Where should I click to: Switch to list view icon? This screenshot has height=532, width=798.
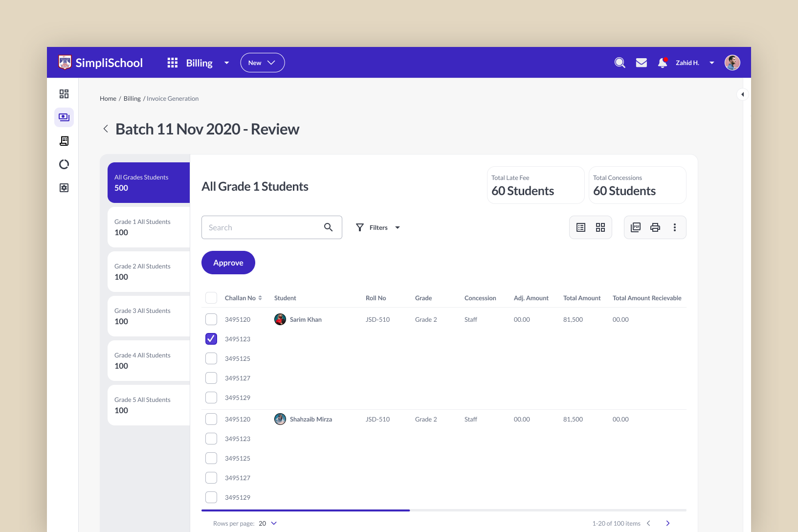tap(581, 227)
